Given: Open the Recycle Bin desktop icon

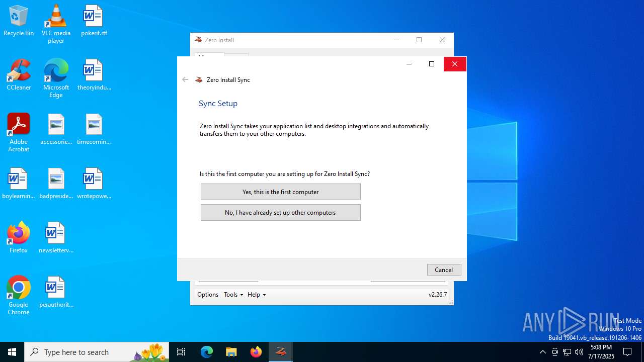Looking at the screenshot, I should [19, 21].
